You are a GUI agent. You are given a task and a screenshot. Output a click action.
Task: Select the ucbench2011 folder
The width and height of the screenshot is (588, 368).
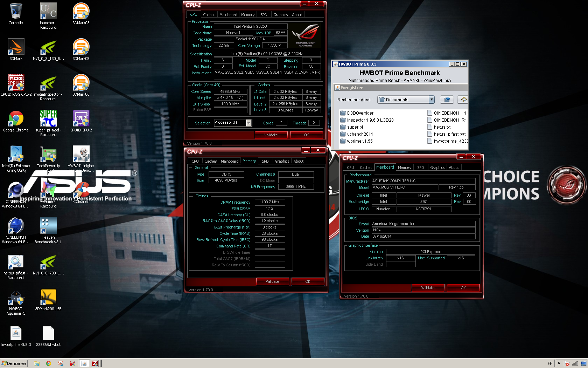click(x=357, y=134)
